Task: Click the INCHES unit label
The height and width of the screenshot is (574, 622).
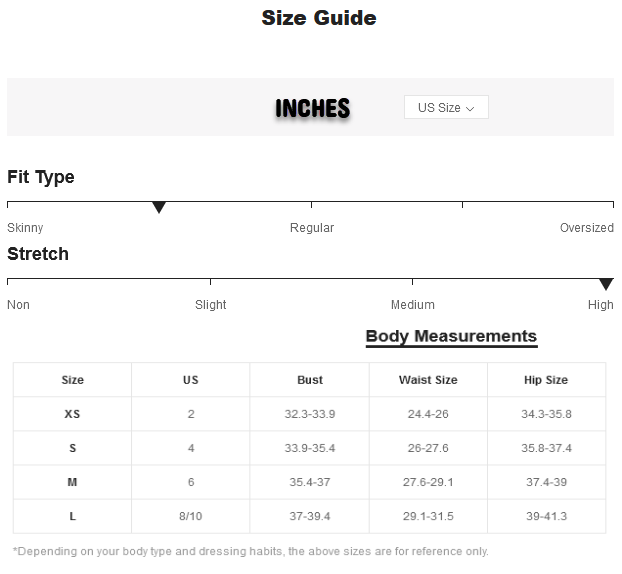Action: pos(313,108)
